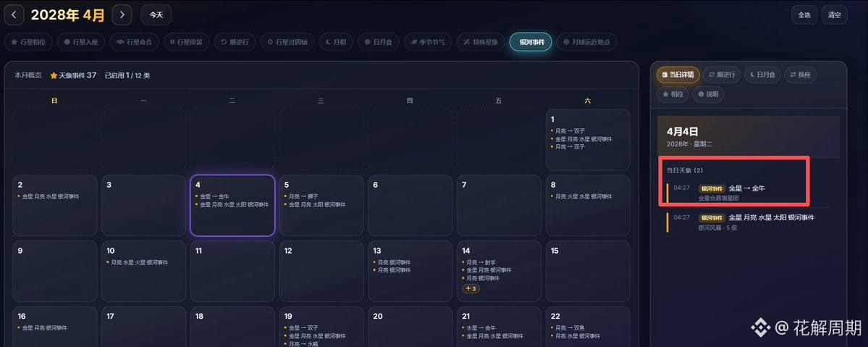Select calendar day 18
868x347 pixels.
click(232, 327)
